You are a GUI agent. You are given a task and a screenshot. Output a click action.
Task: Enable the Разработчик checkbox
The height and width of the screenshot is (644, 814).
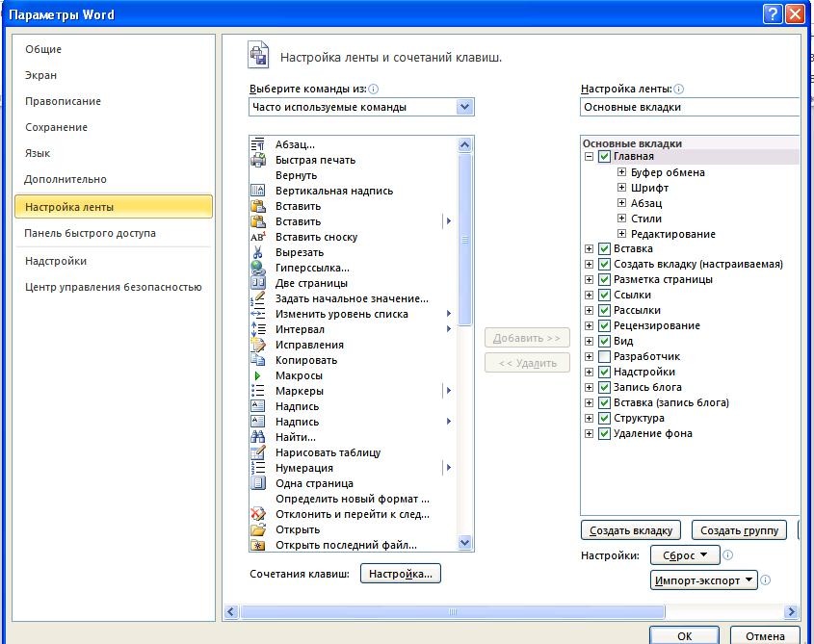[604, 356]
